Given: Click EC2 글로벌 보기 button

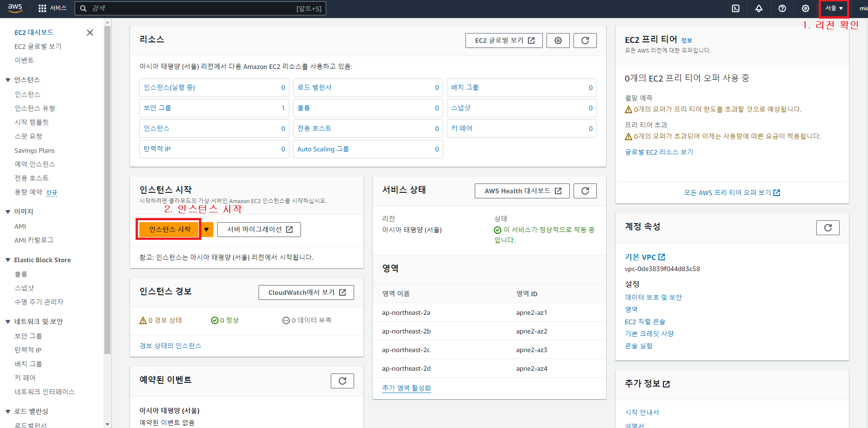Looking at the screenshot, I should (x=504, y=41).
